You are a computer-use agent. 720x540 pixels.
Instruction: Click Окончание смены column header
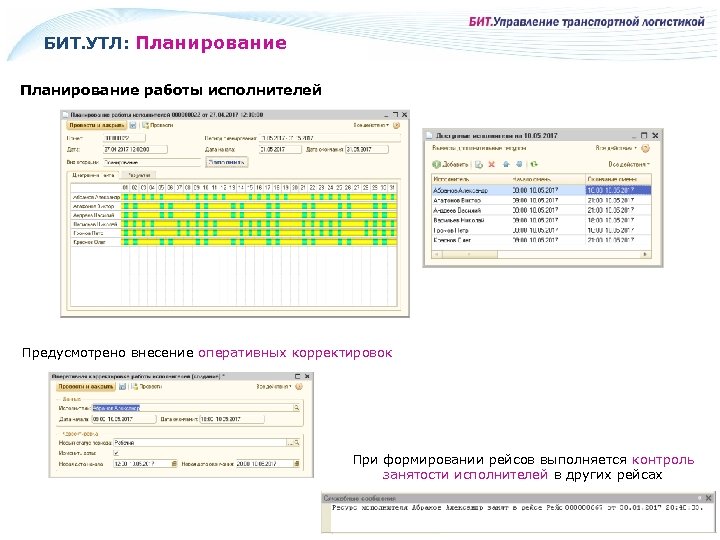619,179
